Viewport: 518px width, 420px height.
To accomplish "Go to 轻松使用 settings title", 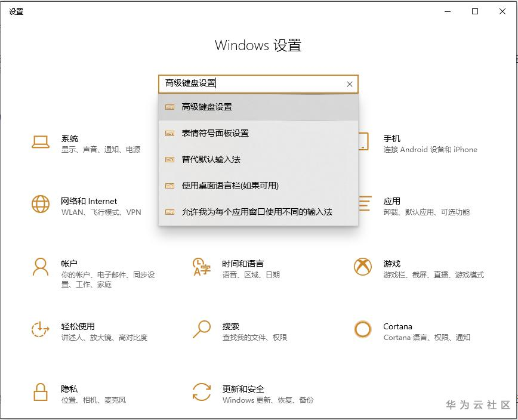I will click(x=78, y=326).
